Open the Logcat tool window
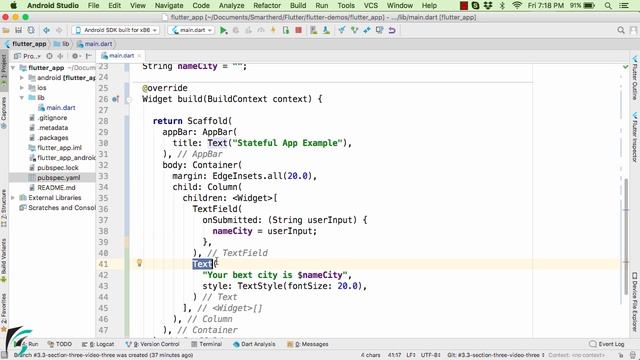This screenshot has height=360, width=640. click(x=98, y=344)
